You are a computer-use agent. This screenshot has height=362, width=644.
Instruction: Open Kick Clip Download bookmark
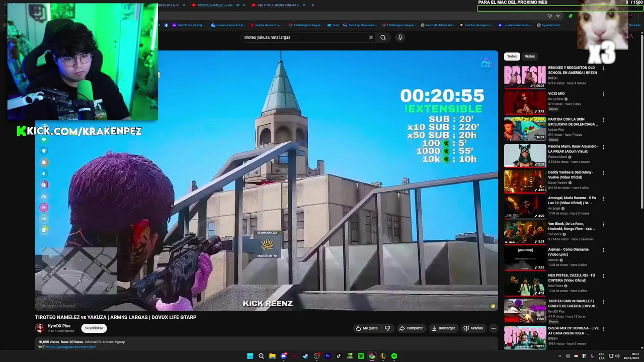click(359, 25)
